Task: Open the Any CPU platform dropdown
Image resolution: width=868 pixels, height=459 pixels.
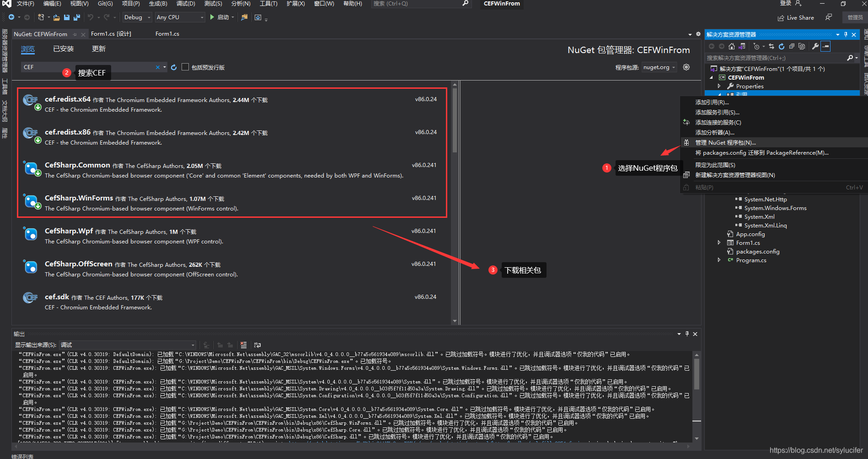Action: pos(180,17)
